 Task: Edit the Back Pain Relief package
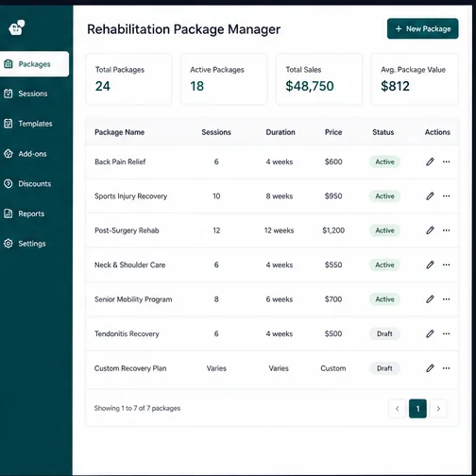click(430, 161)
